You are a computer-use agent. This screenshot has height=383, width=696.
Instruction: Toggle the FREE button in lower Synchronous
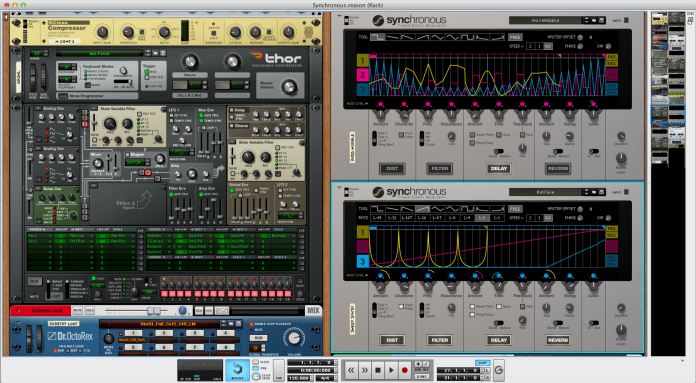click(515, 208)
